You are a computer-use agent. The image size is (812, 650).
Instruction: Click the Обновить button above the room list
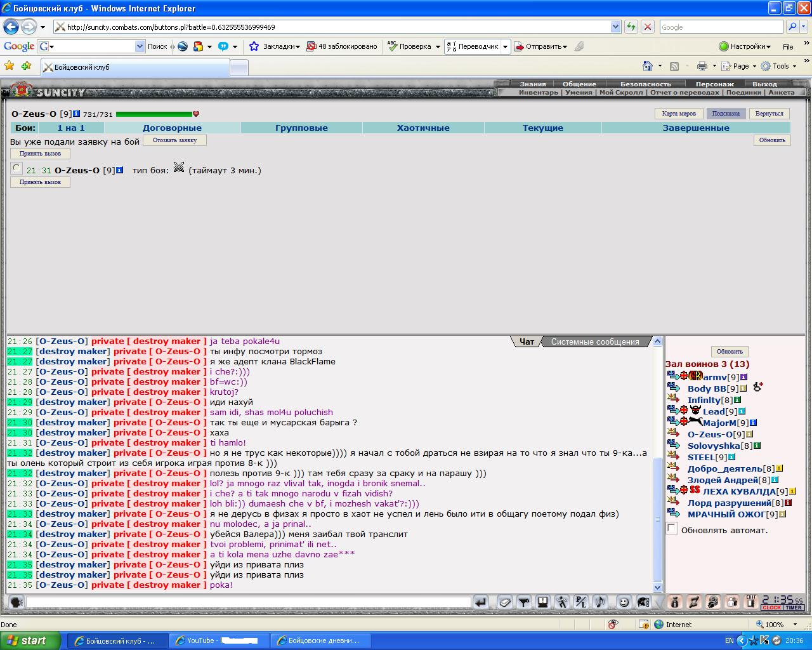tap(730, 352)
